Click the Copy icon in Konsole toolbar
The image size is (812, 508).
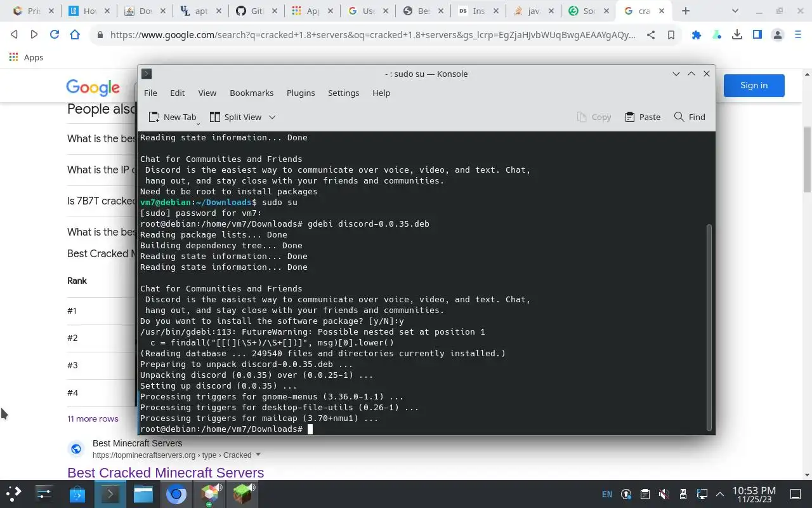point(582,117)
